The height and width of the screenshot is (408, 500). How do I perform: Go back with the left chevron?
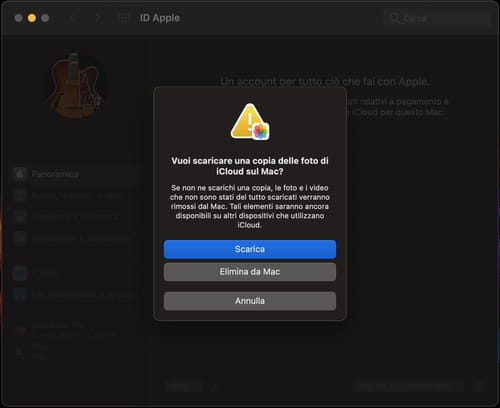point(72,18)
